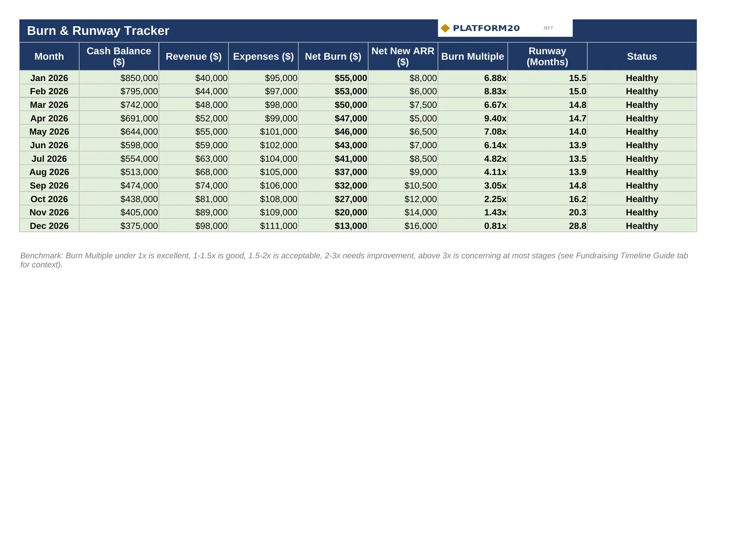
Task: Click the Feb 2026 month cell
Action: pos(49,91)
